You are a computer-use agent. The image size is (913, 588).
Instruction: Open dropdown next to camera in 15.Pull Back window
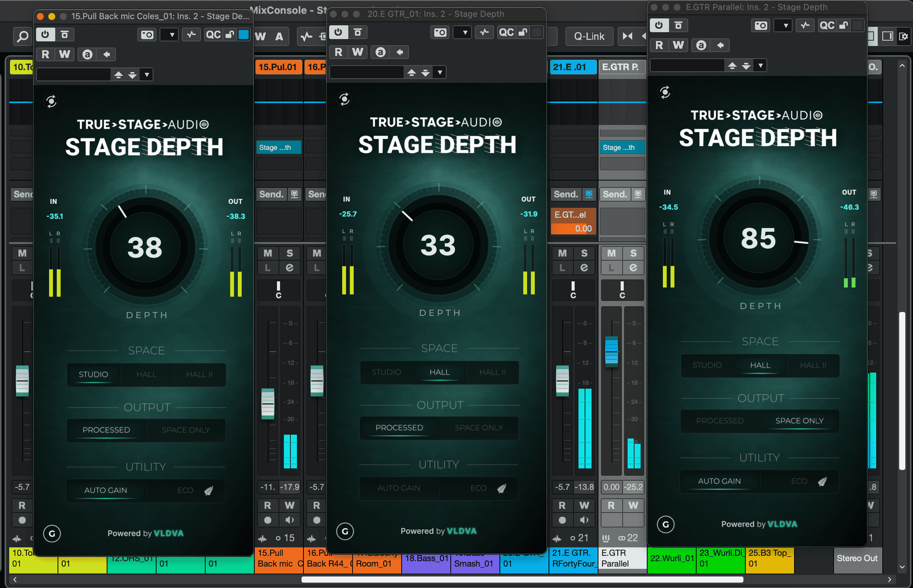pyautogui.click(x=169, y=35)
